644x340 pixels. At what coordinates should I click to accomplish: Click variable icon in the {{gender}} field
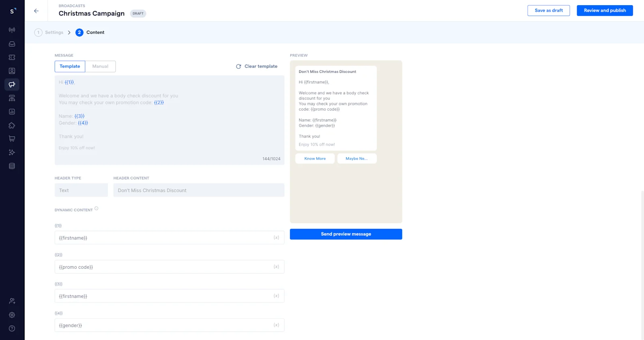coord(276,325)
